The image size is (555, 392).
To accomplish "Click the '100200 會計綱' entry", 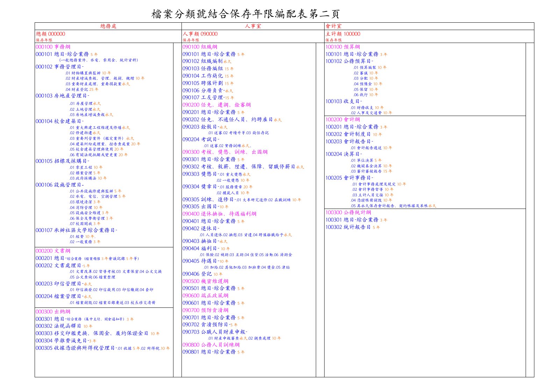I will point(343,119).
